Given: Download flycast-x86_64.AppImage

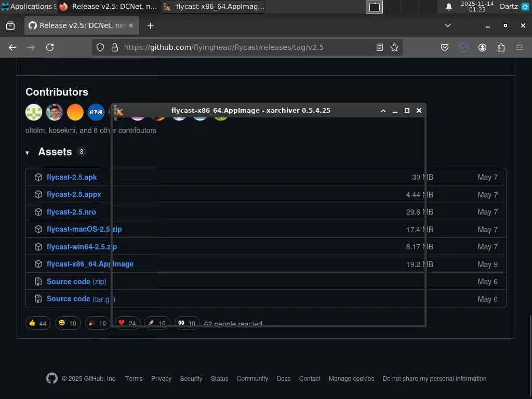Looking at the screenshot, I should pyautogui.click(x=90, y=264).
